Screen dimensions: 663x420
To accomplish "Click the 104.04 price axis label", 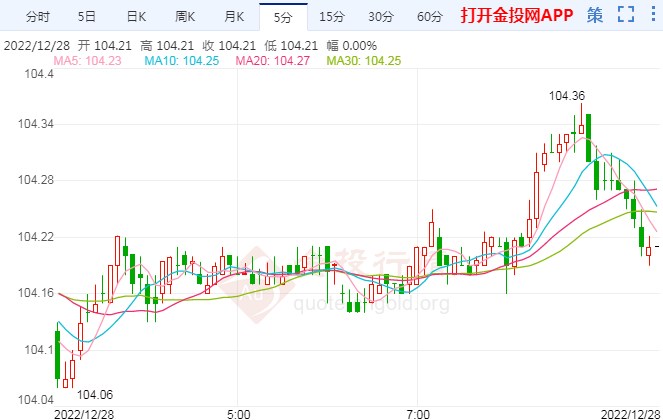I will [36, 400].
